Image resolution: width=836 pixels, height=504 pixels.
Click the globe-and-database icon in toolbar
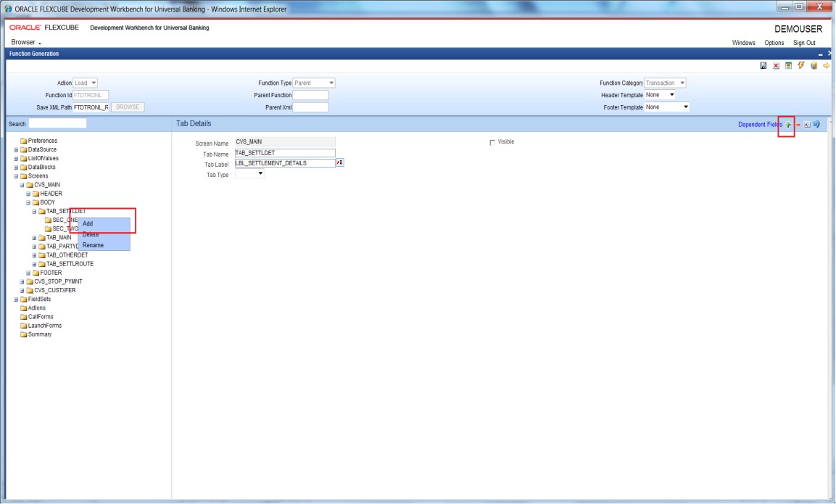[x=814, y=65]
